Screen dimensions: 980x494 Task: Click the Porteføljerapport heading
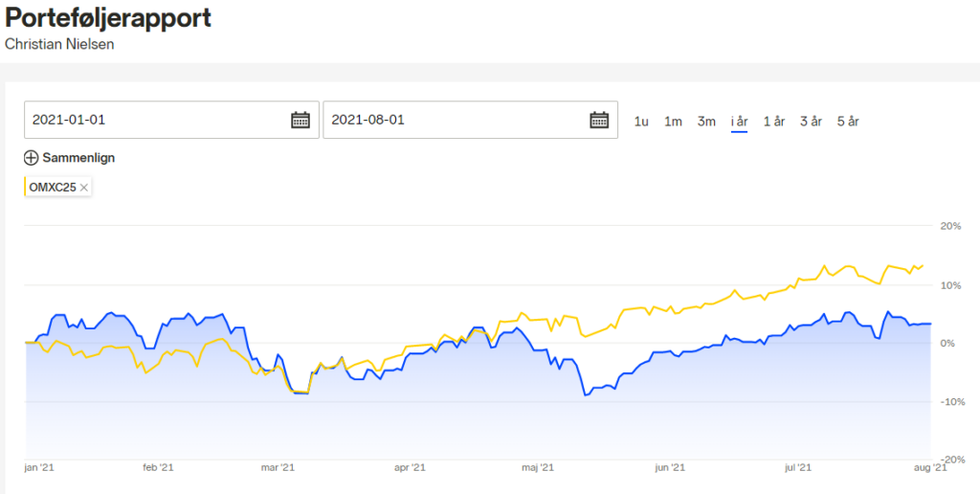(x=108, y=18)
